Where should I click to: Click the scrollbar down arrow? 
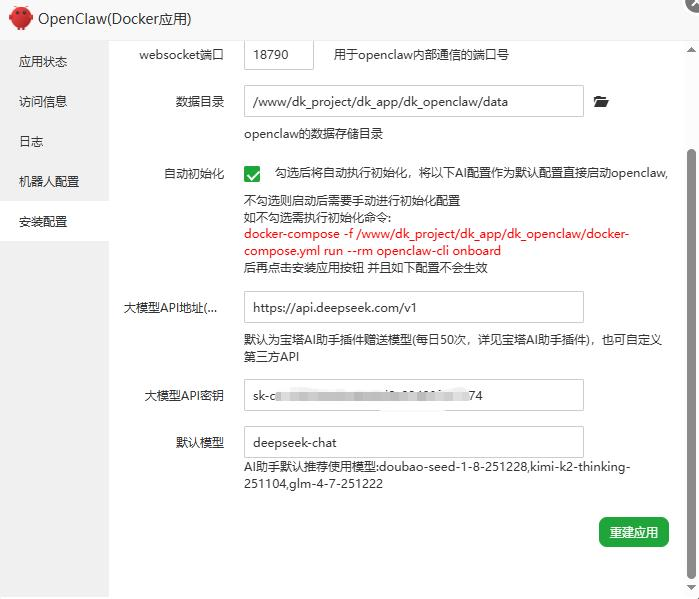[x=691, y=588]
